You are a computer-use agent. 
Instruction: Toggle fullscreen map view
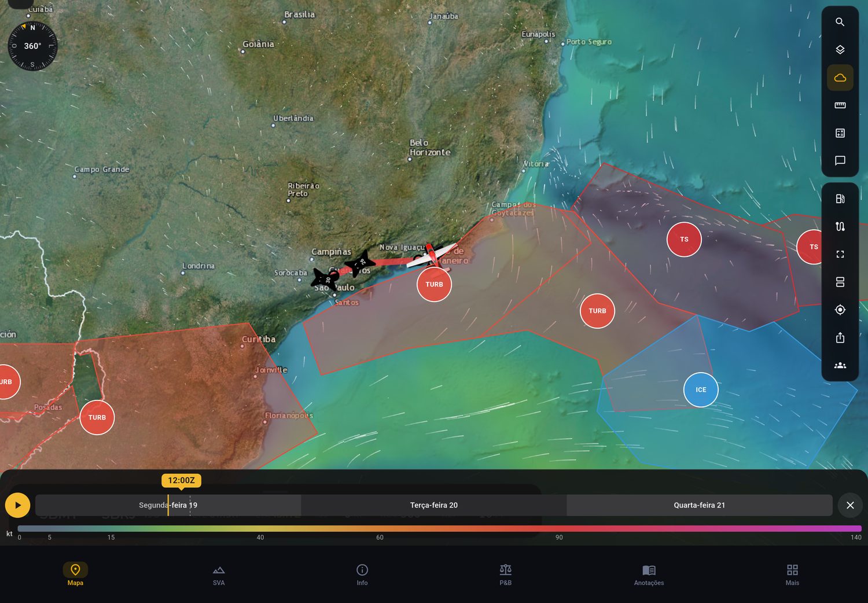840,255
